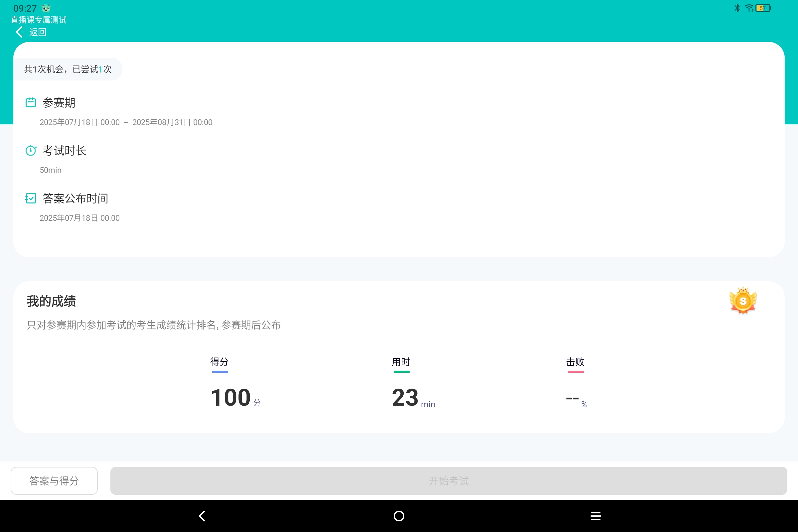Open 答案与得分 button
This screenshot has width=798, height=532.
pyautogui.click(x=54, y=481)
